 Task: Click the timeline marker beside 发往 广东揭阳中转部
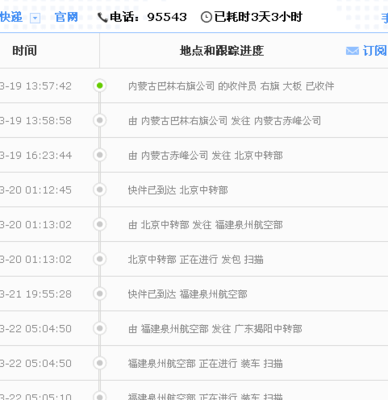pyautogui.click(x=100, y=328)
